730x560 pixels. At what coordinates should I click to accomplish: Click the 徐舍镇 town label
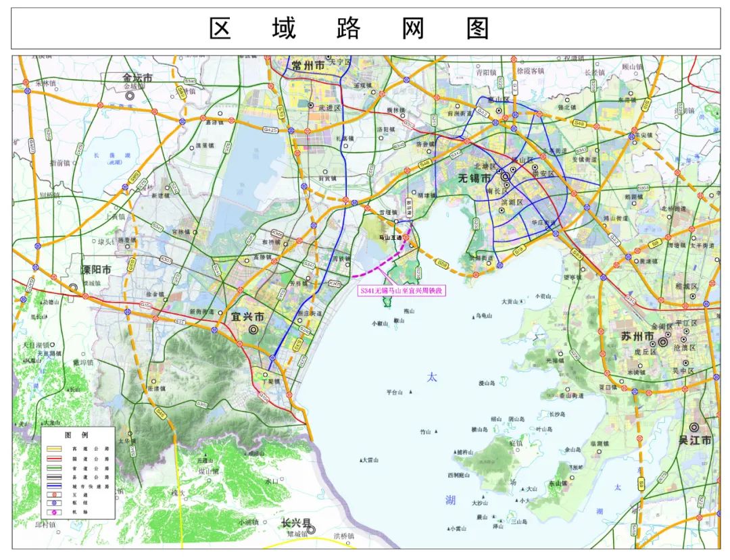tap(155, 295)
